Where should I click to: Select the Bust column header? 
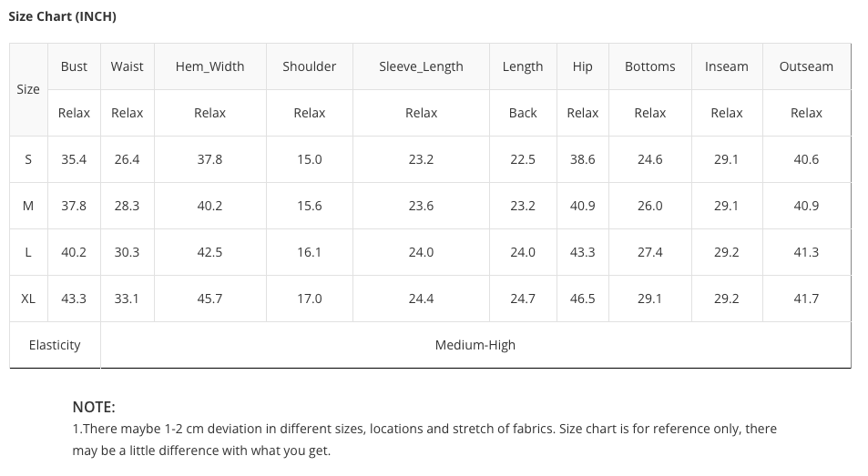click(74, 66)
